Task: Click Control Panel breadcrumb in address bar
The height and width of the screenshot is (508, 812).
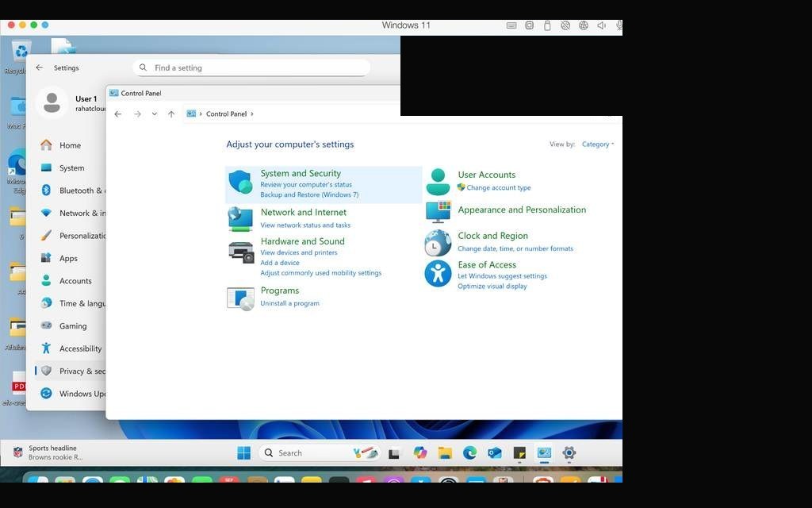Action: [x=226, y=114]
